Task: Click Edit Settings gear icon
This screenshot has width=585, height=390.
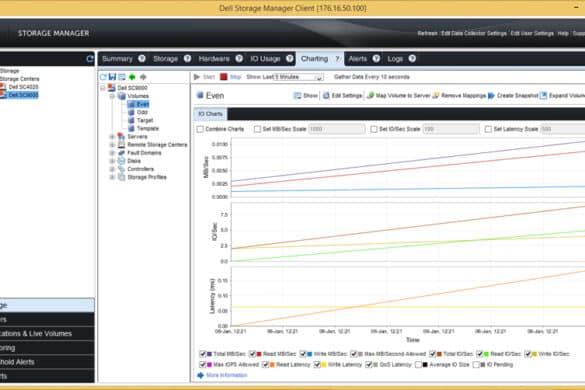Action: [x=326, y=96]
